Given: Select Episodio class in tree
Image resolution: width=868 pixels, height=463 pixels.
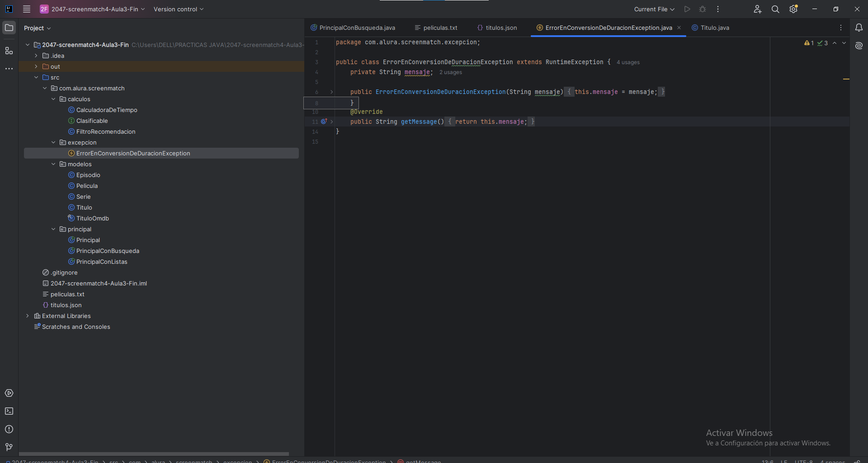Looking at the screenshot, I should (x=88, y=175).
